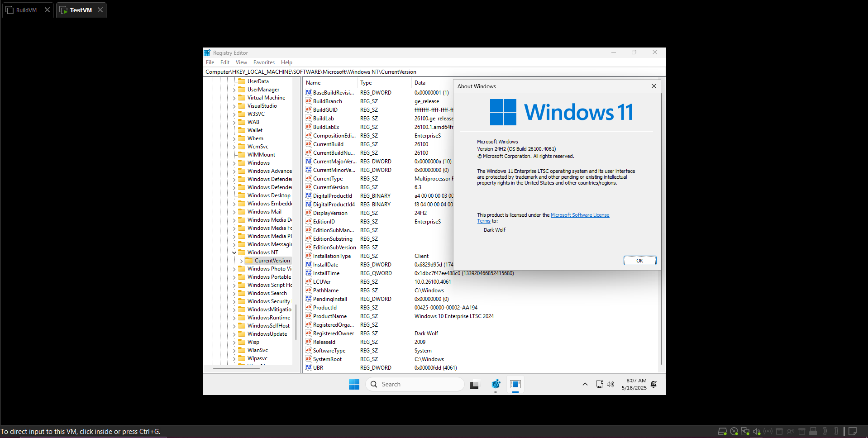868x438 pixels.
Task: Click the DigitalProductId binary value icon
Action: (x=309, y=195)
